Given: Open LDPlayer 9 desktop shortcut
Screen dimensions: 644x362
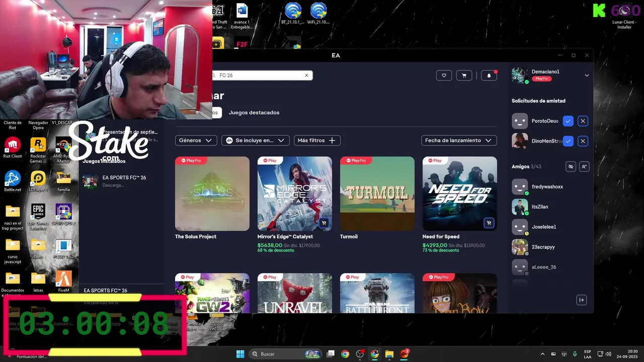Looking at the screenshot, I should [38, 182].
